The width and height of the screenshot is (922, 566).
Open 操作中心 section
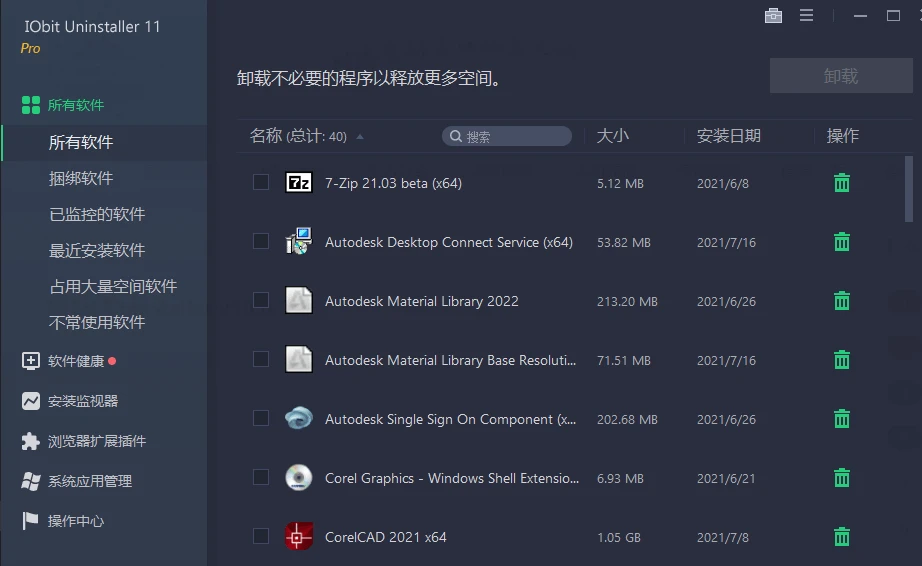click(76, 521)
